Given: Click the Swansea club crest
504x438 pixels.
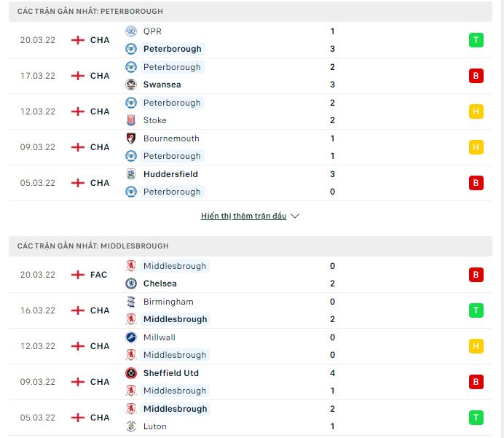Looking at the screenshot, I should [x=131, y=85].
